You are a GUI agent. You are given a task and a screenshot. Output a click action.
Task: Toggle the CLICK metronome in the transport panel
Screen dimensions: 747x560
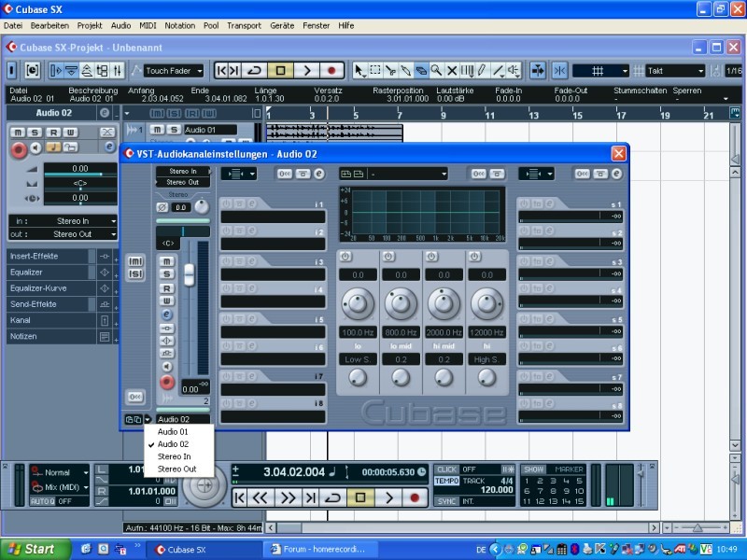[x=446, y=469]
